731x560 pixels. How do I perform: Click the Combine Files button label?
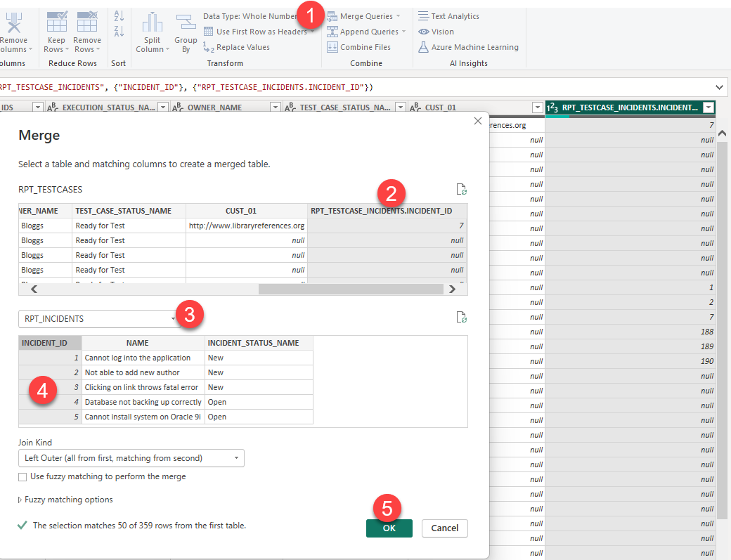point(365,47)
